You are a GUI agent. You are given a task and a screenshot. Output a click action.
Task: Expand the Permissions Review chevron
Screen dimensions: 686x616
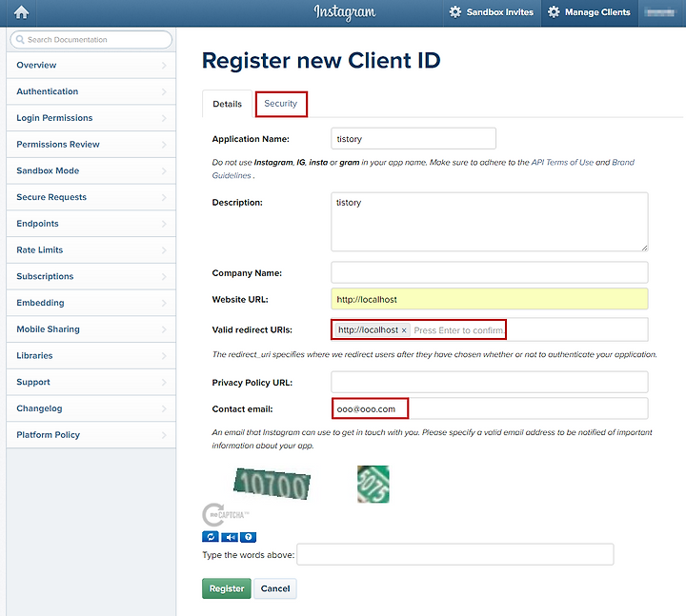click(164, 145)
